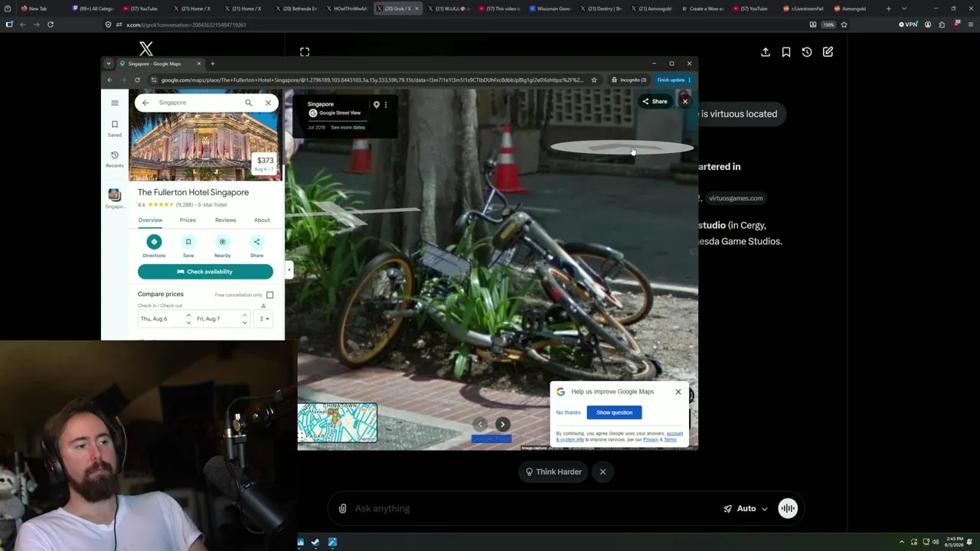Click the location pin in Street View card
Viewport: 980px width, 551px height.
(376, 105)
